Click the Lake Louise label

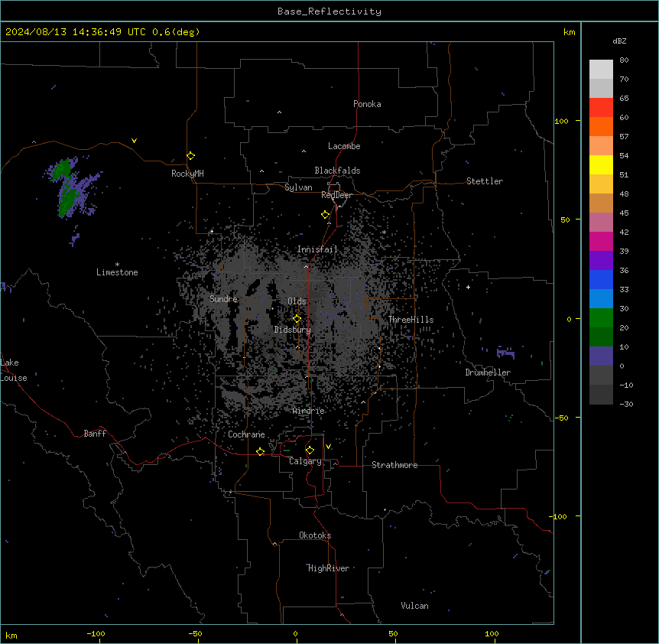pos(13,370)
